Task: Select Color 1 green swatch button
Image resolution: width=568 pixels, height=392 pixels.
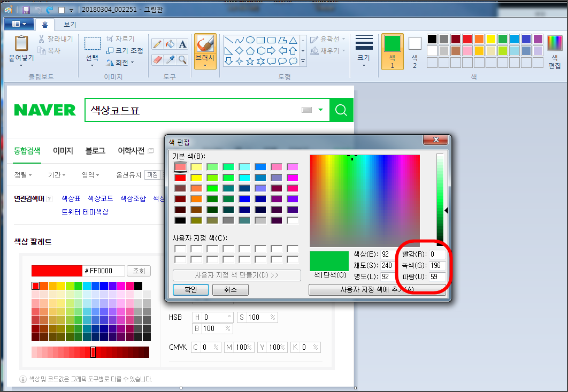Action: [393, 51]
